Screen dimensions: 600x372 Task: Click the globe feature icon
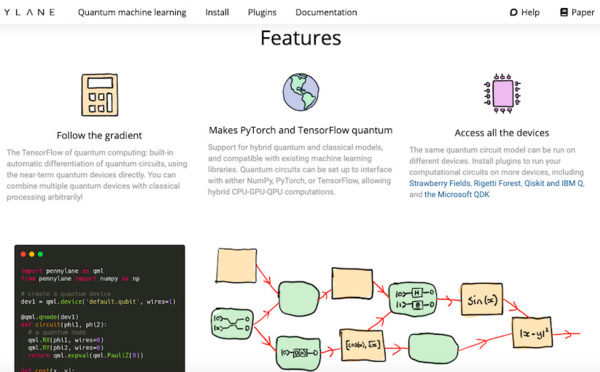click(301, 92)
